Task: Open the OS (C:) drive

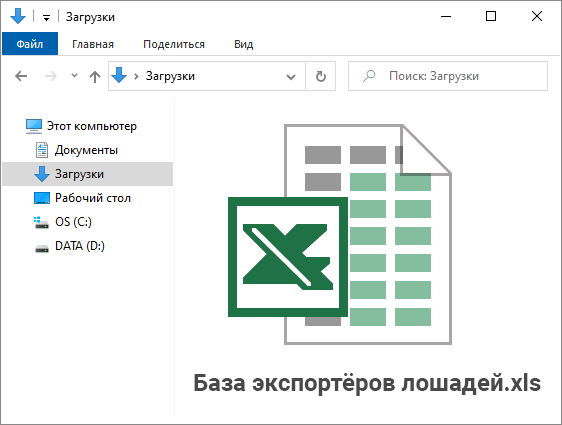Action: coord(73,222)
